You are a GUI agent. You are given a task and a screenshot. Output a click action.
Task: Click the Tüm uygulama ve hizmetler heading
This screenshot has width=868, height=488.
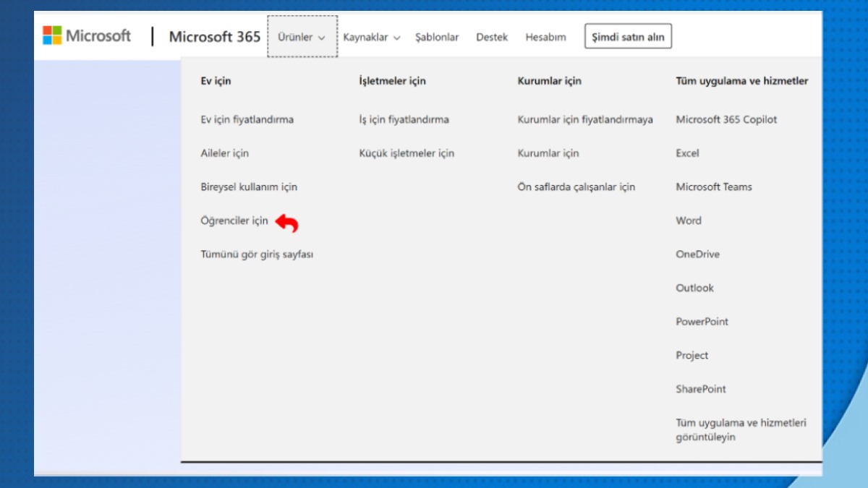pyautogui.click(x=742, y=81)
